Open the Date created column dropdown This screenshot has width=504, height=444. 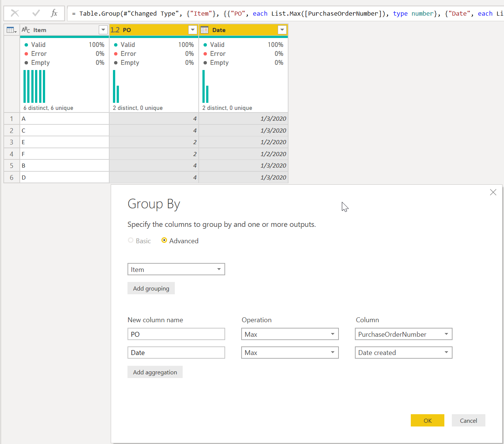(404, 352)
